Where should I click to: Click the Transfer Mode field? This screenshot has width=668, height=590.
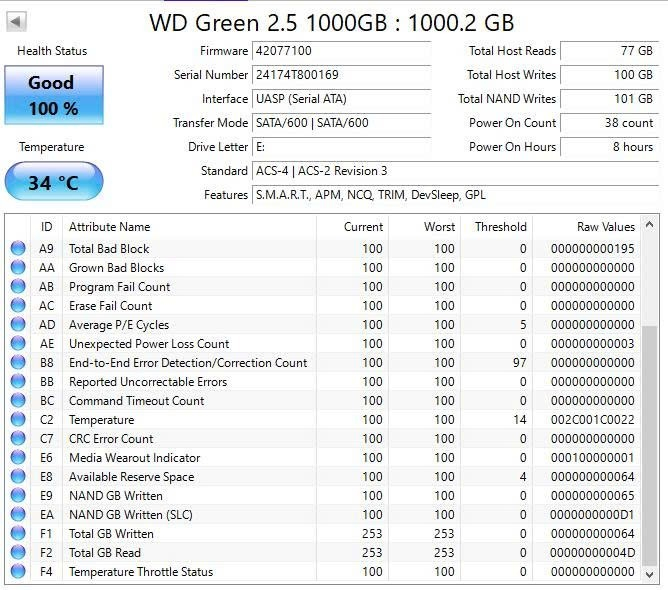(342, 123)
